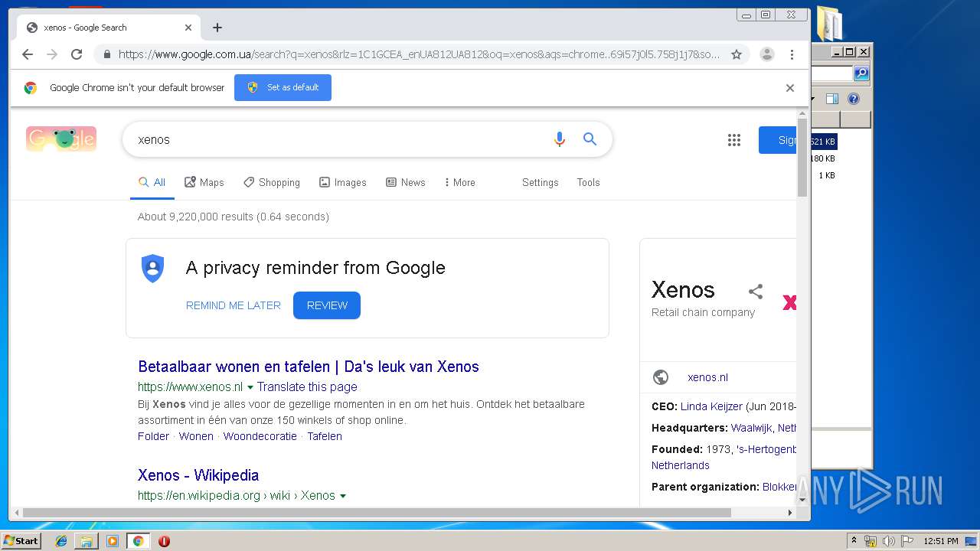
Task: Go back with Chrome's back arrow
Action: point(28,54)
